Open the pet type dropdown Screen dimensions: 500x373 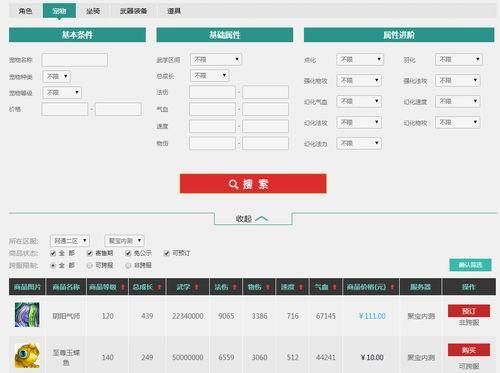[57, 76]
